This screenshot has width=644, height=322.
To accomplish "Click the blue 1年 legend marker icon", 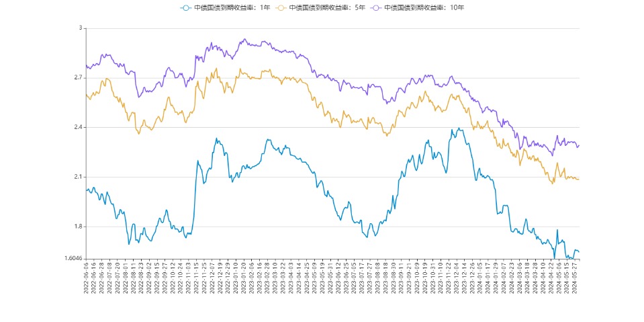I will pos(186,8).
